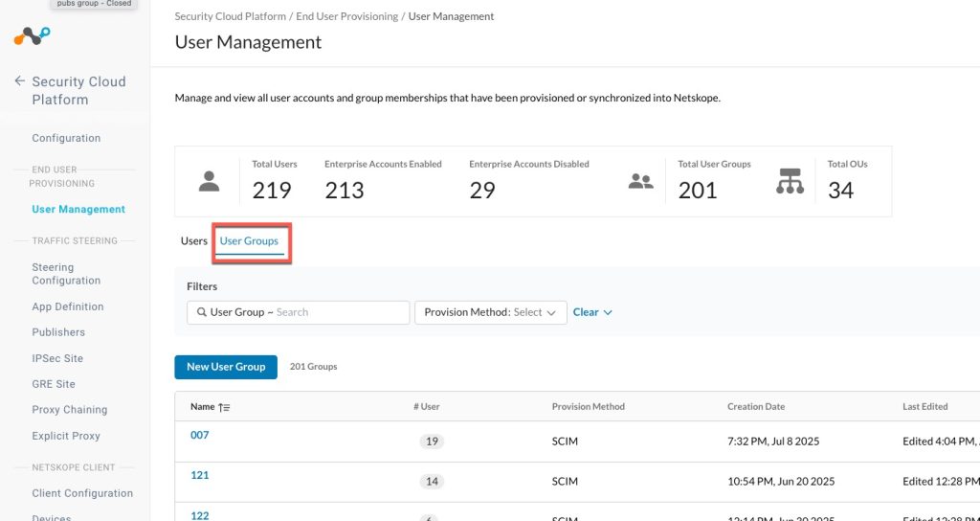Viewport: 980px width, 521px height.
Task: Open Proxy Chaining in sidebar
Action: coord(70,410)
